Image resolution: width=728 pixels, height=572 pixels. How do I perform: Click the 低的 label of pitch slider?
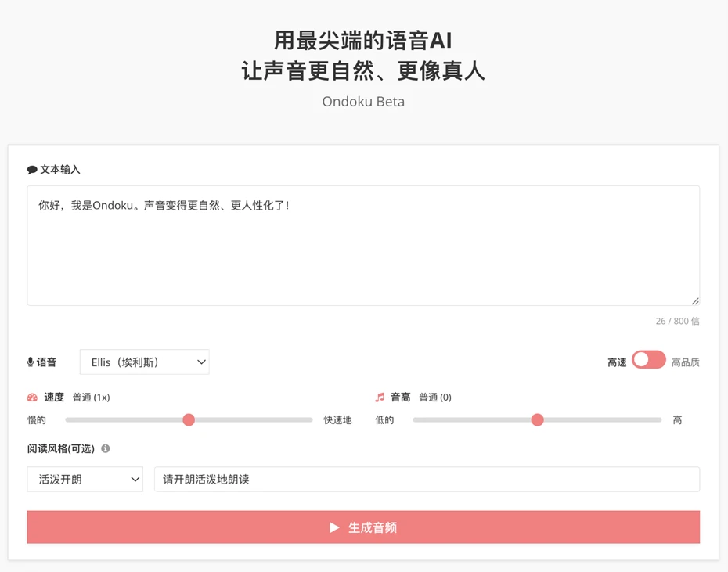tap(384, 419)
